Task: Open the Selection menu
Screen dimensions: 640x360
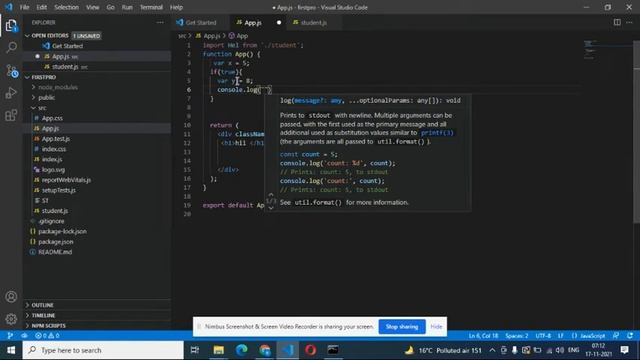Action: pos(66,7)
